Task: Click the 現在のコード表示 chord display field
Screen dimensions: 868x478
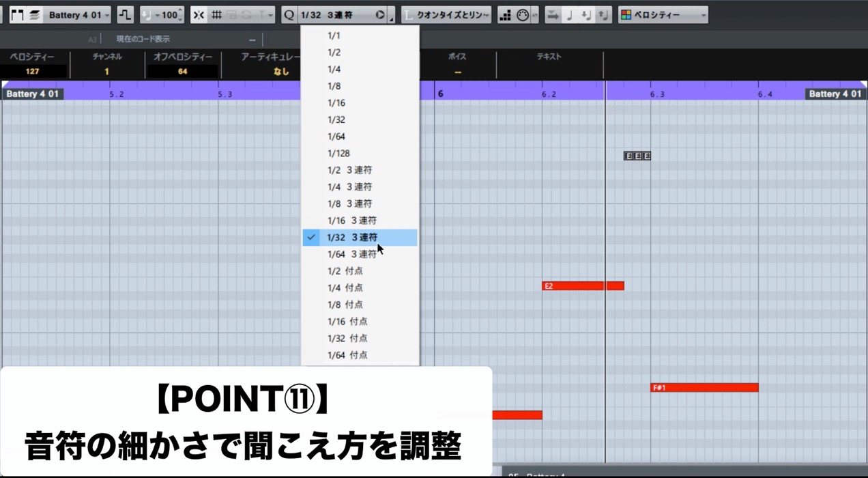Action: 143,40
